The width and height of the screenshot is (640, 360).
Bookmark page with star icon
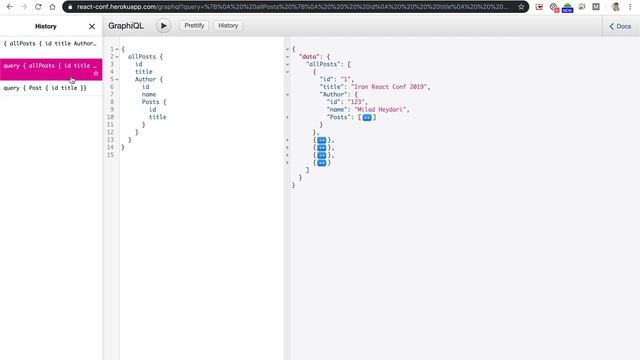tap(521, 7)
